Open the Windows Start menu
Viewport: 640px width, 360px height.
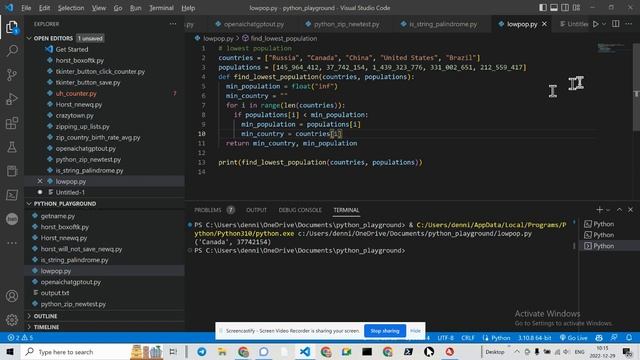[10, 352]
